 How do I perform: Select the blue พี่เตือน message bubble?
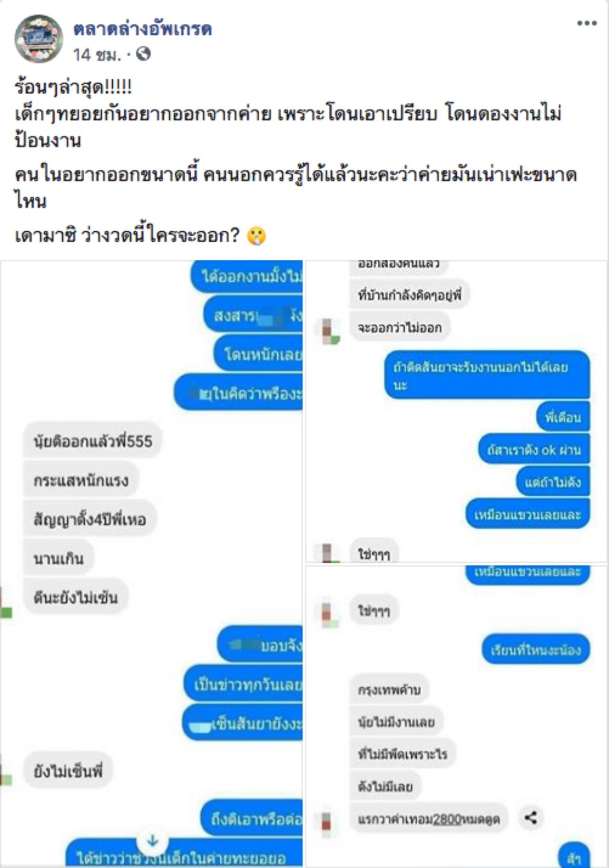pos(563,417)
